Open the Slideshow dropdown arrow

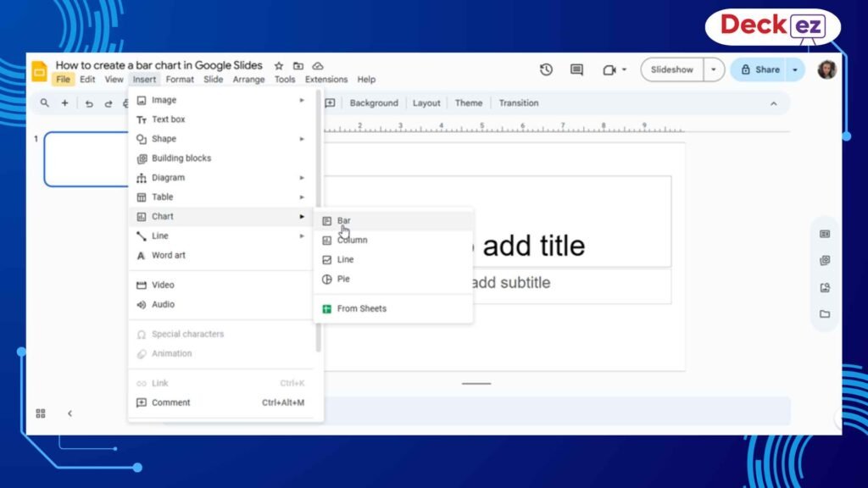point(713,69)
